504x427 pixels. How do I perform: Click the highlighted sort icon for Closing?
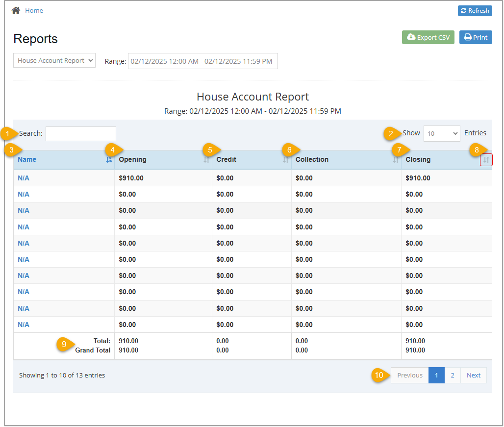point(486,159)
